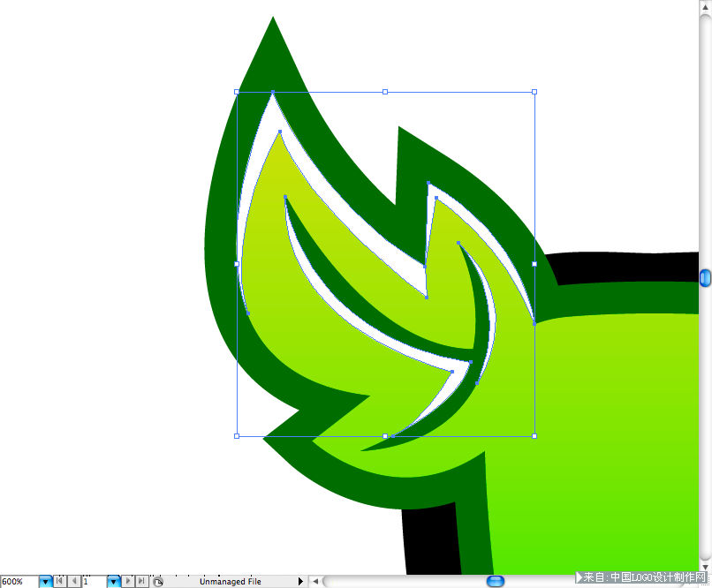This screenshot has height=588, width=712.
Task: Click the artboard number field showing 1
Action: pos(95,581)
